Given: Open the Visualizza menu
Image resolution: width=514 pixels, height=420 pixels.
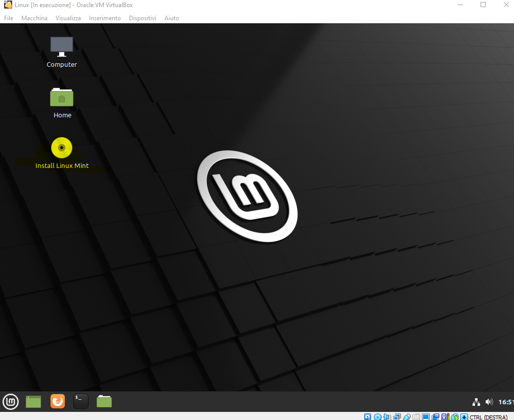Looking at the screenshot, I should coord(68,18).
